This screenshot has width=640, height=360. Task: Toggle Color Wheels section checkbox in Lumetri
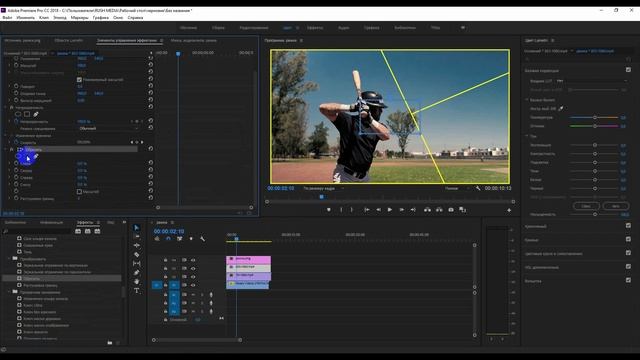pos(628,253)
